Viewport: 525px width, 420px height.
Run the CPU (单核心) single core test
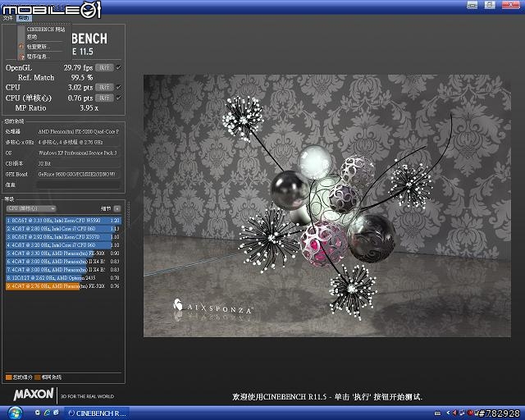(104, 98)
